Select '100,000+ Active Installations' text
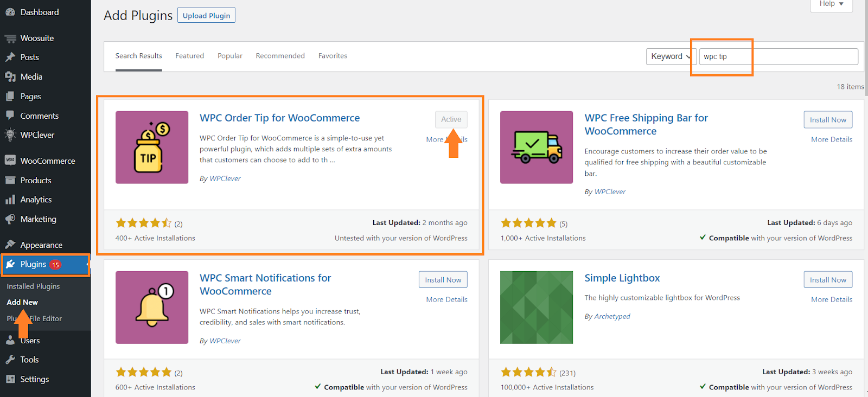 pos(547,387)
